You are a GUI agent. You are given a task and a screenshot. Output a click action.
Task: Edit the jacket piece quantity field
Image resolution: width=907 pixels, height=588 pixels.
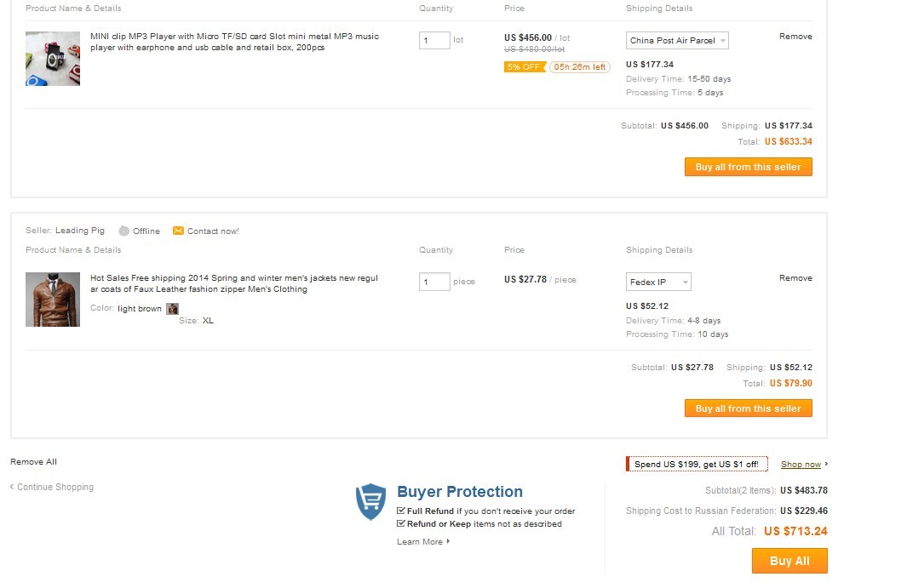(434, 282)
